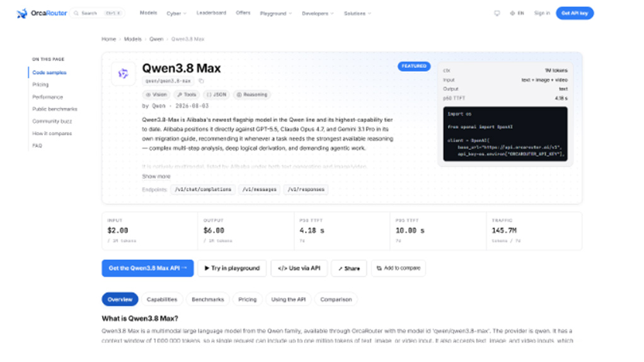
Task: Expand the Developers dropdown menu
Action: click(318, 14)
